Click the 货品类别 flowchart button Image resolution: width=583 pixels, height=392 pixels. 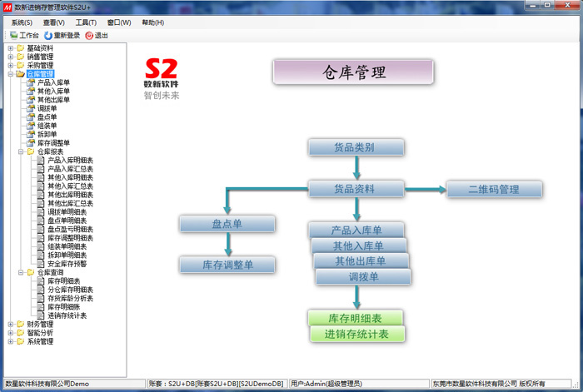click(356, 147)
